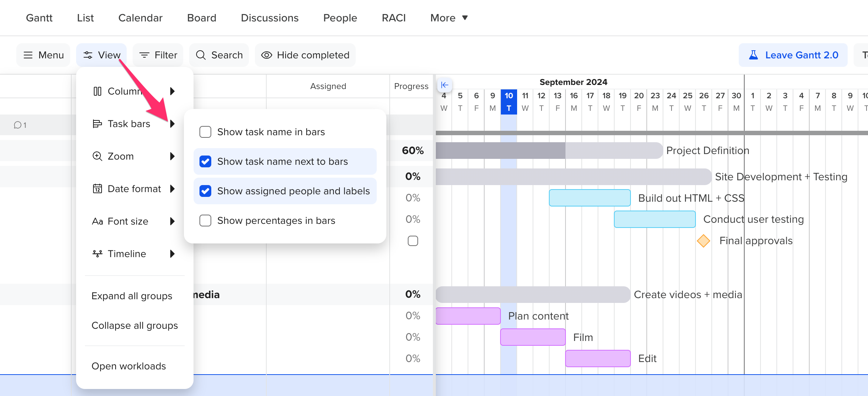The width and height of the screenshot is (868, 396).
Task: Click the Font size Aa icon
Action: [x=98, y=221]
